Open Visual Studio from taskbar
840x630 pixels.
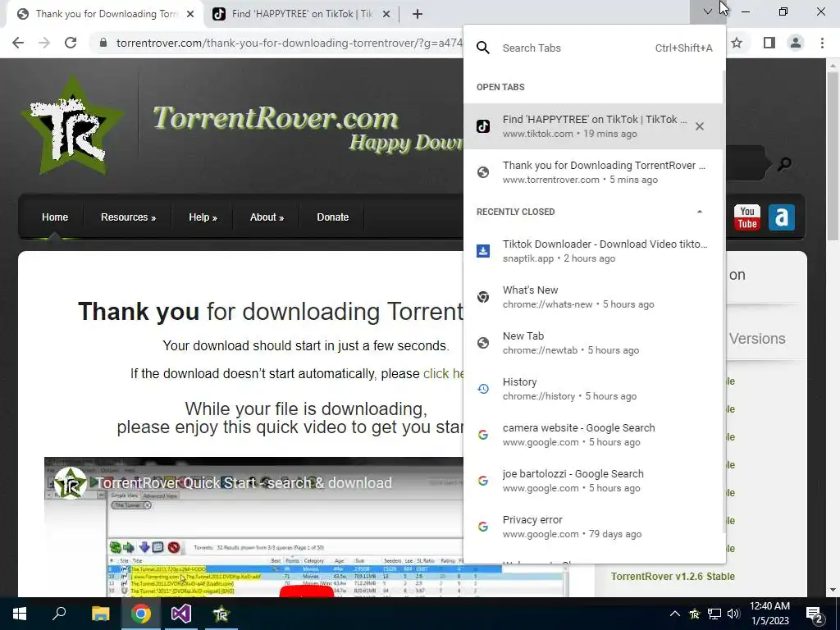coord(181,614)
